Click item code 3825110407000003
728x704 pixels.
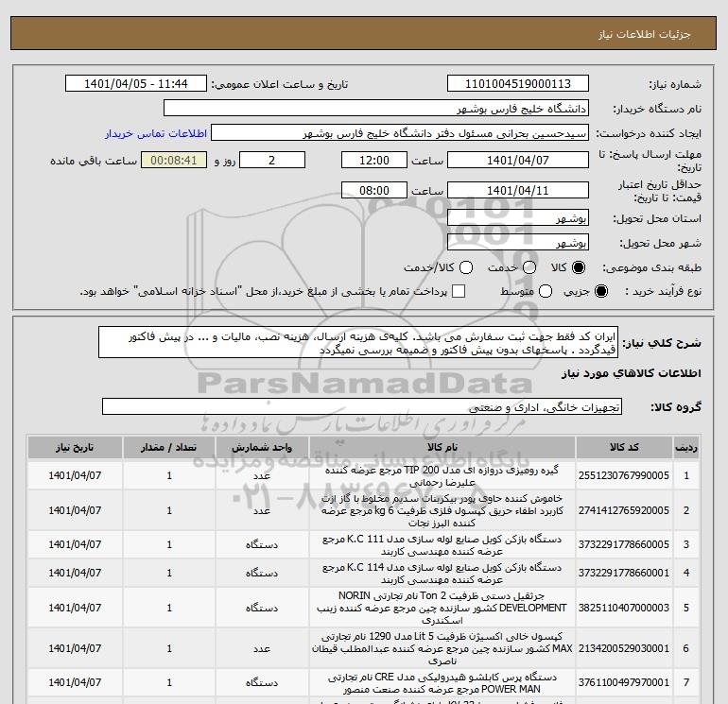click(624, 608)
